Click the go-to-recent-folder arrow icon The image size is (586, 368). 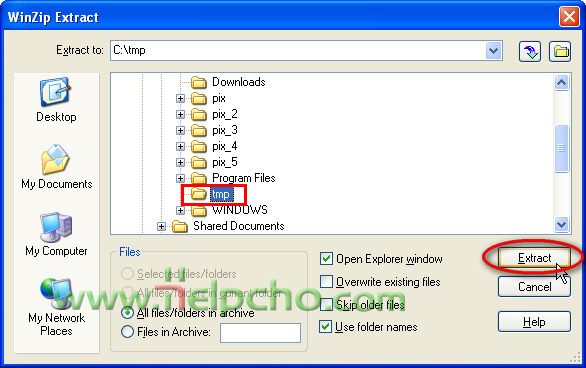[530, 51]
